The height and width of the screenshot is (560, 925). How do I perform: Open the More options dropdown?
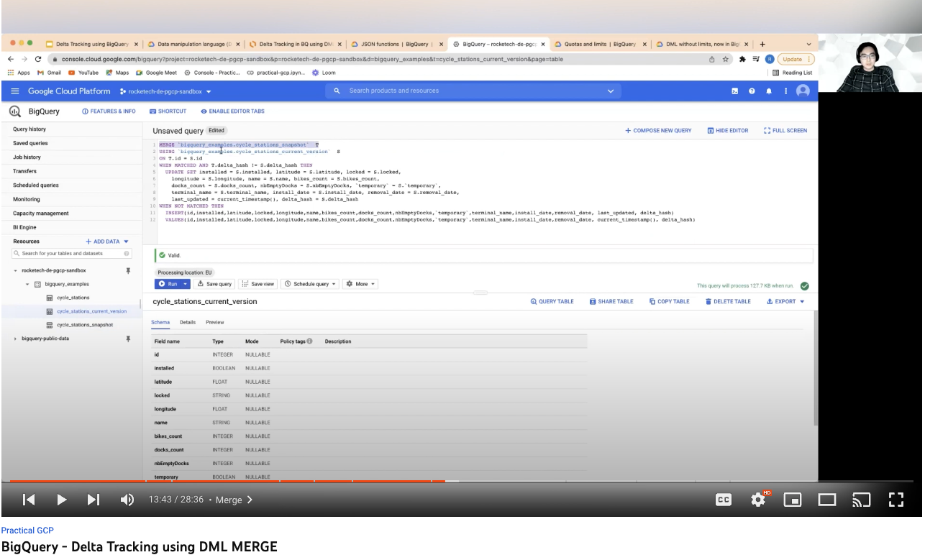pyautogui.click(x=360, y=284)
